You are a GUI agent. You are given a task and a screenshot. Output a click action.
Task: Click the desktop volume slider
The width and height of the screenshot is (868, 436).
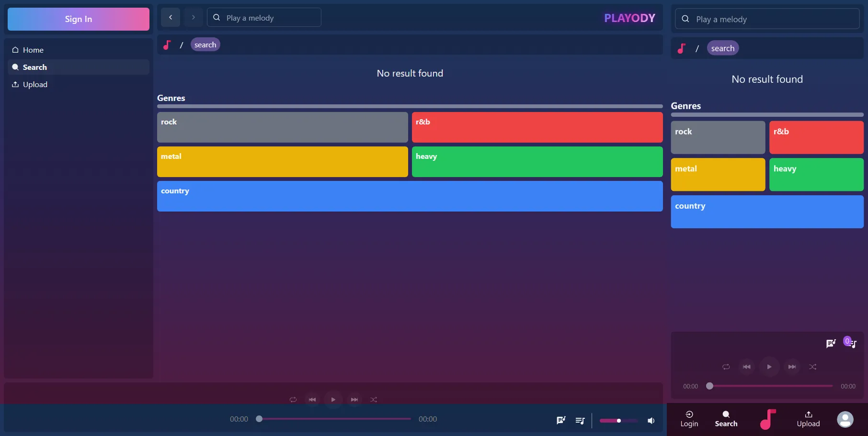(618, 421)
